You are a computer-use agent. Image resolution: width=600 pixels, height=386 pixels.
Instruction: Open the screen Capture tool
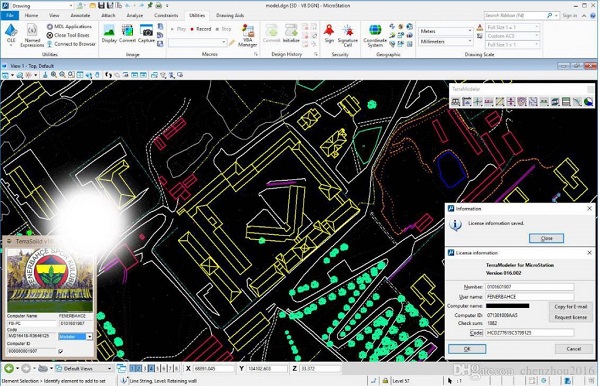tap(146, 33)
